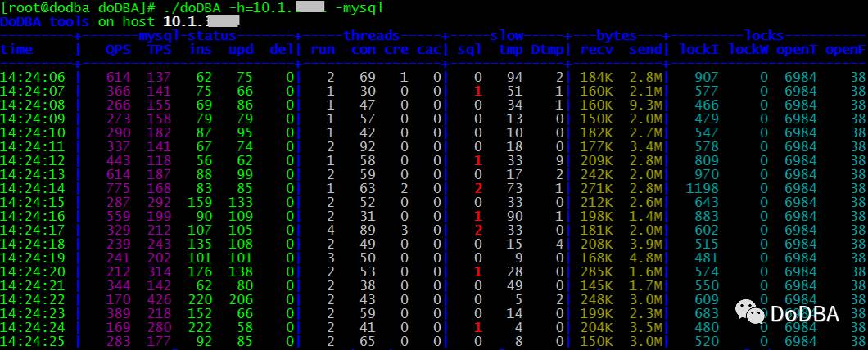
Task: Click the 'cac' column header
Action: pyautogui.click(x=430, y=49)
